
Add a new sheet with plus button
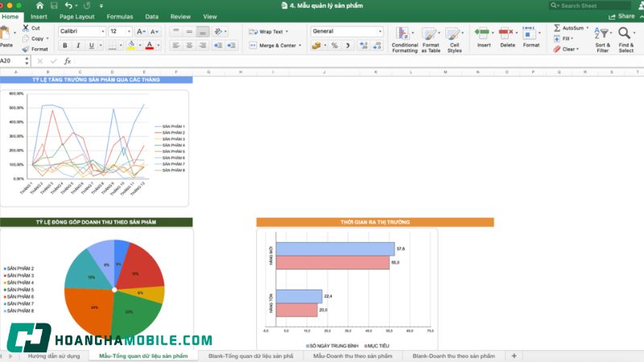514,356
